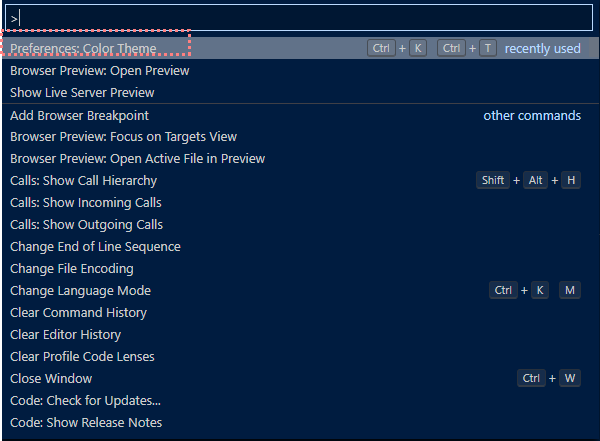Choose the Close Window command

300,378
